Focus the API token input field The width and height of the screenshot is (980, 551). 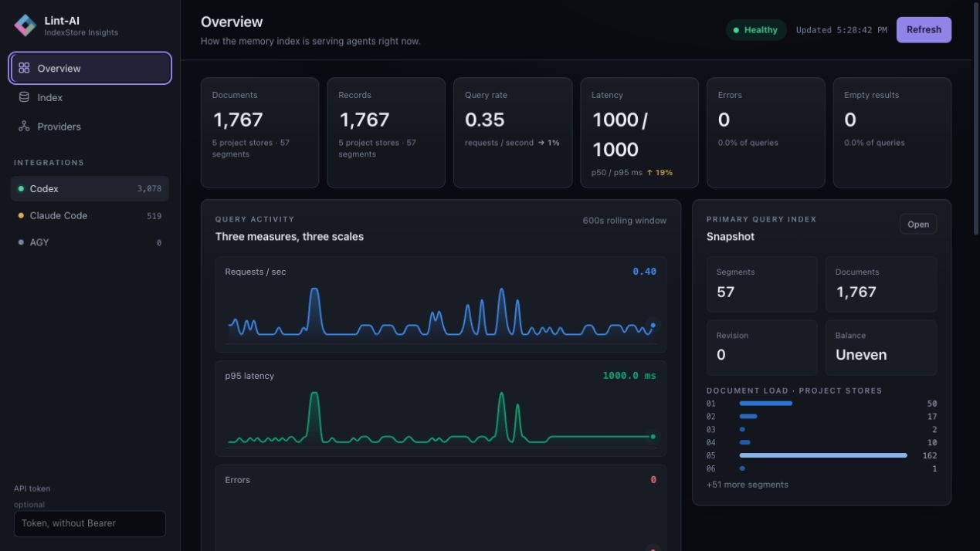(x=90, y=523)
